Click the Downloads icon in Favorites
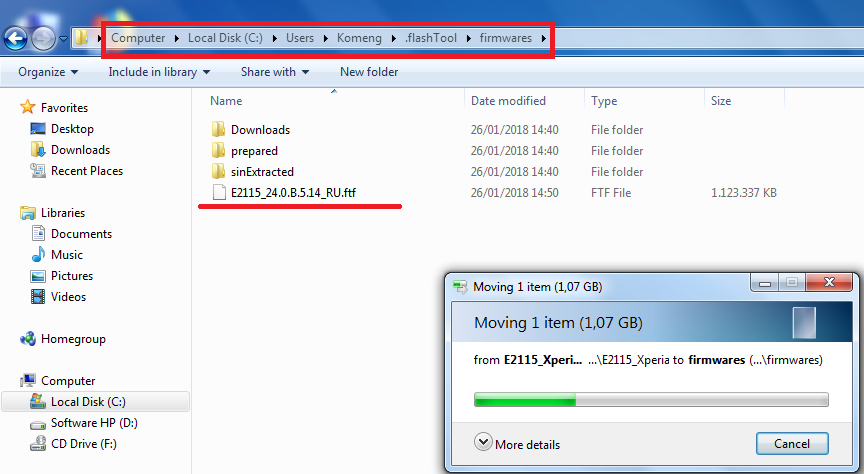 (x=38, y=149)
